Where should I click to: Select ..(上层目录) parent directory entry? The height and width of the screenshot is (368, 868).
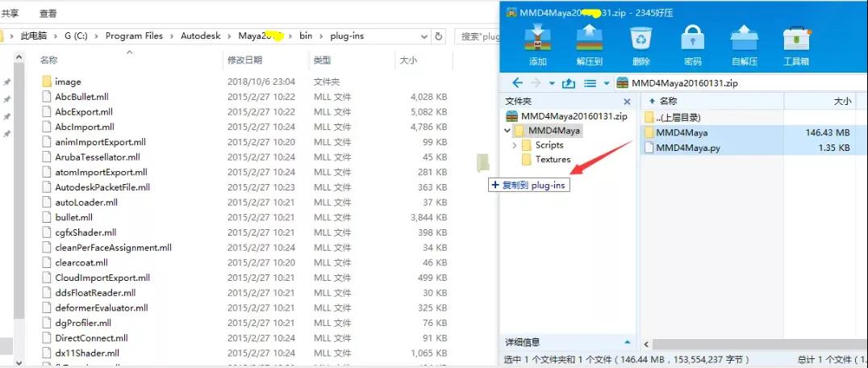tap(672, 117)
